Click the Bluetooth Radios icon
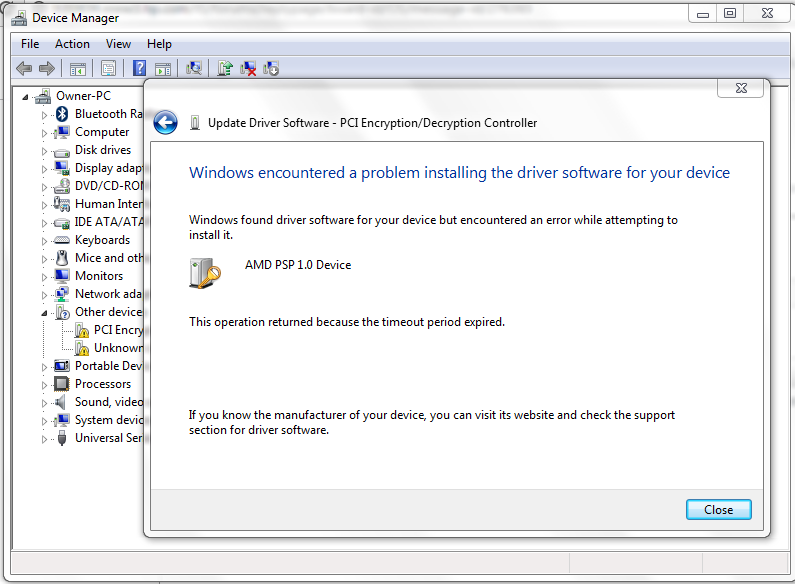Image resolution: width=795 pixels, height=584 pixels. click(62, 114)
